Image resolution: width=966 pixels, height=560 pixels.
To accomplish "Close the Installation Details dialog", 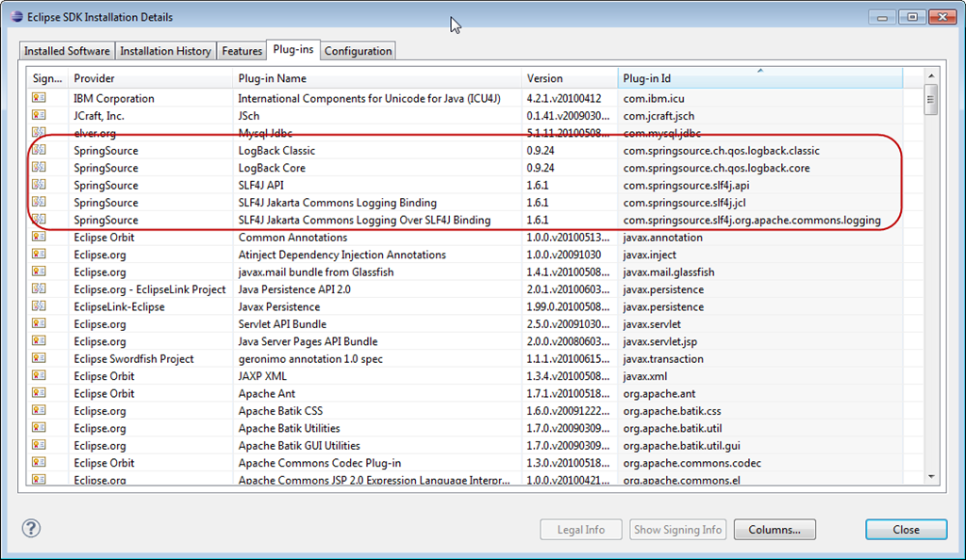I will 907,529.
